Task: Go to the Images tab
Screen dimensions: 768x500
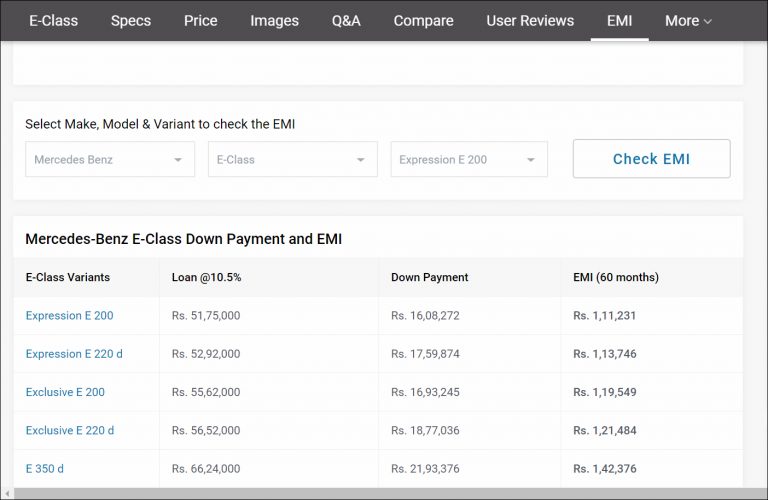Action: [274, 21]
